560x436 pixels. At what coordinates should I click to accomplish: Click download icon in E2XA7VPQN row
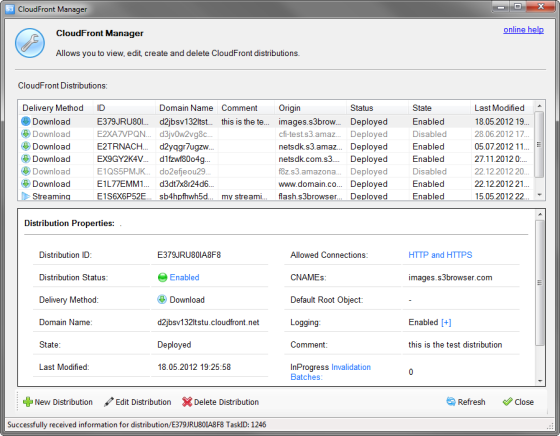point(26,134)
